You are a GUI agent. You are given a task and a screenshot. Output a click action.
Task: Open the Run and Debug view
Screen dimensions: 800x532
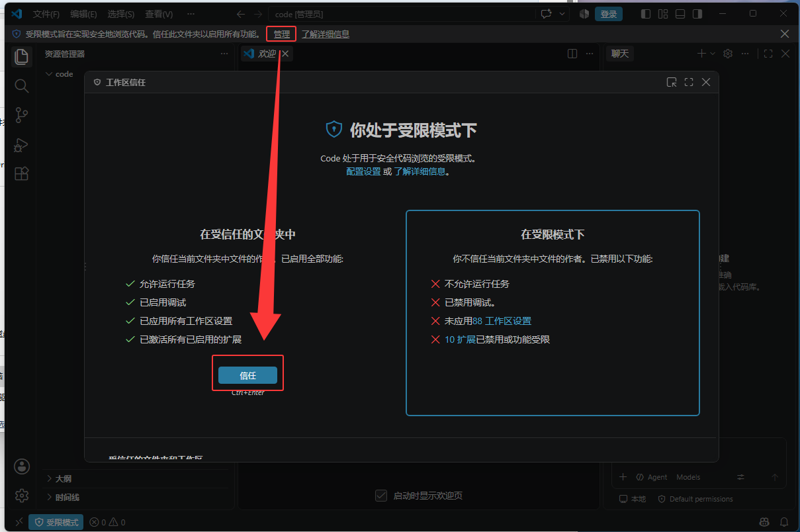22,144
